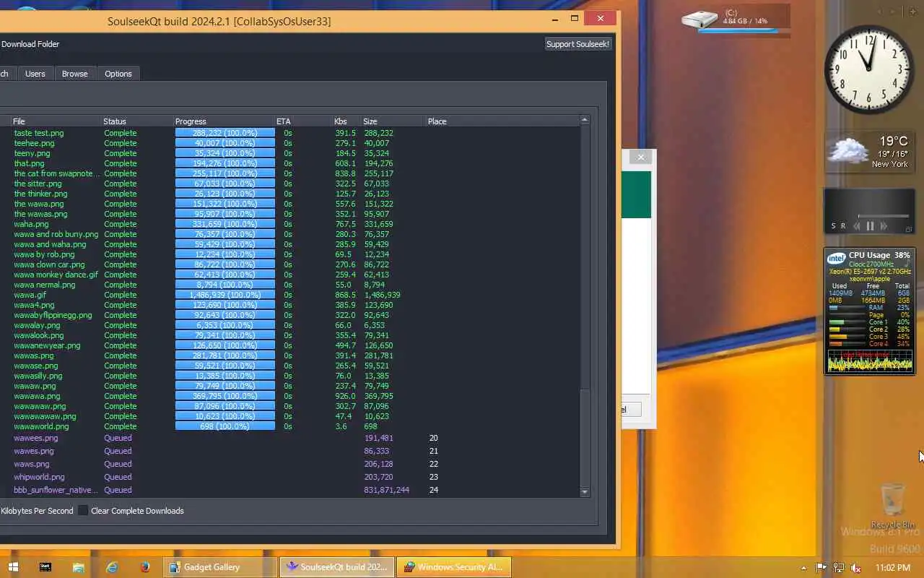This screenshot has width=924, height=578.
Task: Open the Download Folder button
Action: (x=30, y=44)
